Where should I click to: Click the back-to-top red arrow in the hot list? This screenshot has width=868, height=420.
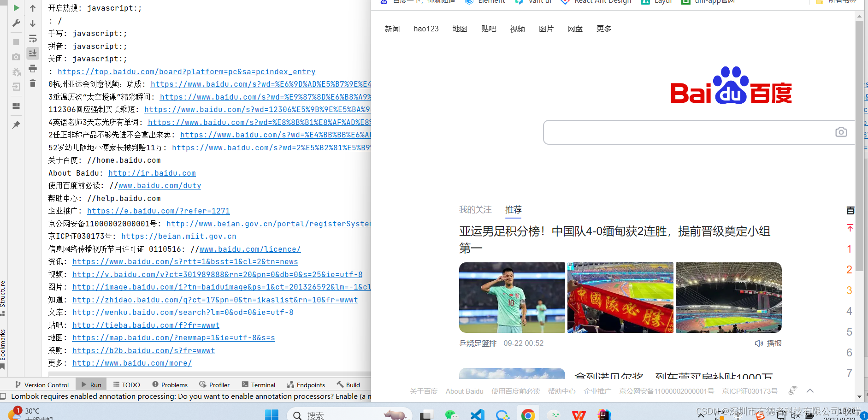[850, 228]
